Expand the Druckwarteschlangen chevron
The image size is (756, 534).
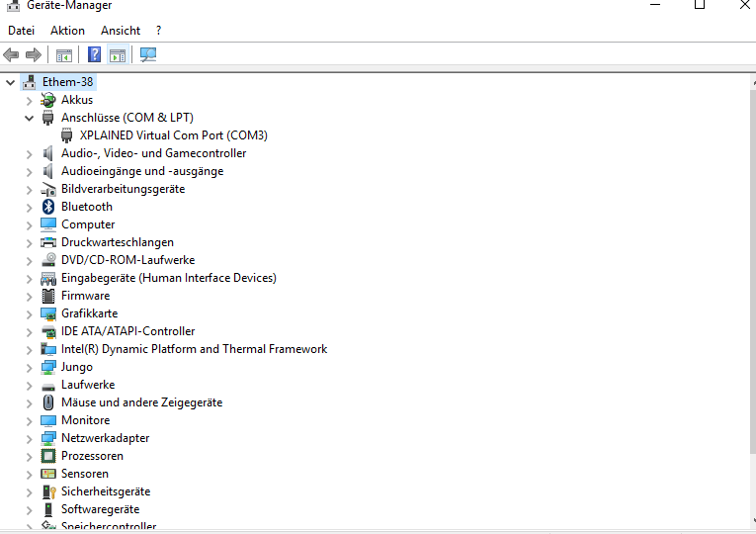coord(29,243)
